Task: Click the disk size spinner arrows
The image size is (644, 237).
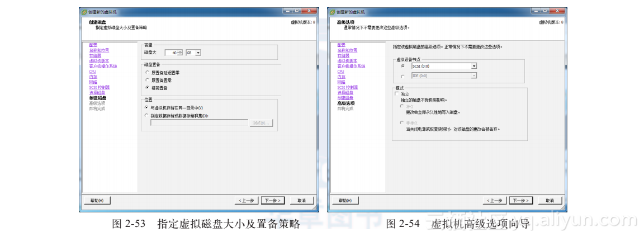Action: tap(180, 53)
